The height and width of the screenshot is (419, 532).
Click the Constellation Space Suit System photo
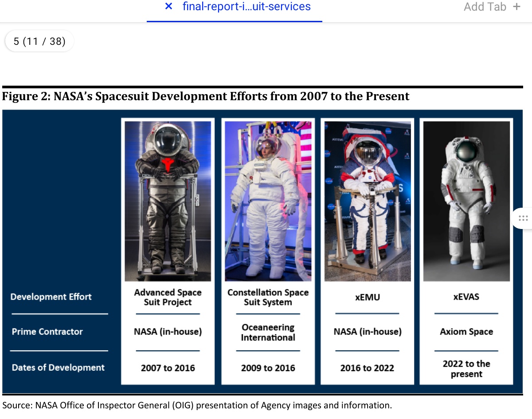tap(268, 201)
